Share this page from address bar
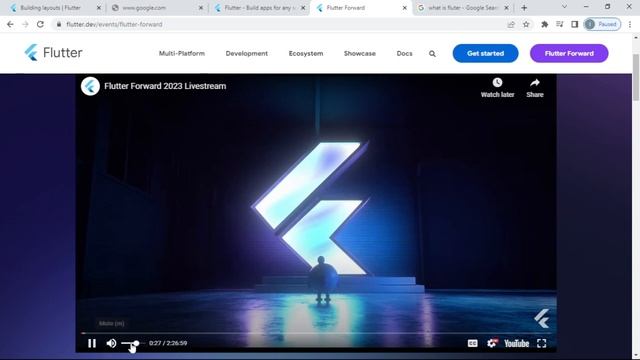Screen dimensions: 640x360 [511, 24]
